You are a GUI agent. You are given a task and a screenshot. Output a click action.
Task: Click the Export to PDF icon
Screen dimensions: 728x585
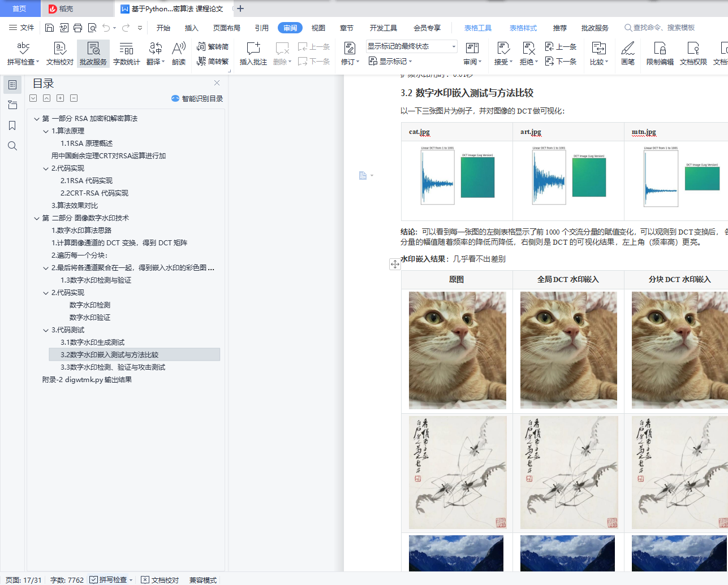[63, 28]
